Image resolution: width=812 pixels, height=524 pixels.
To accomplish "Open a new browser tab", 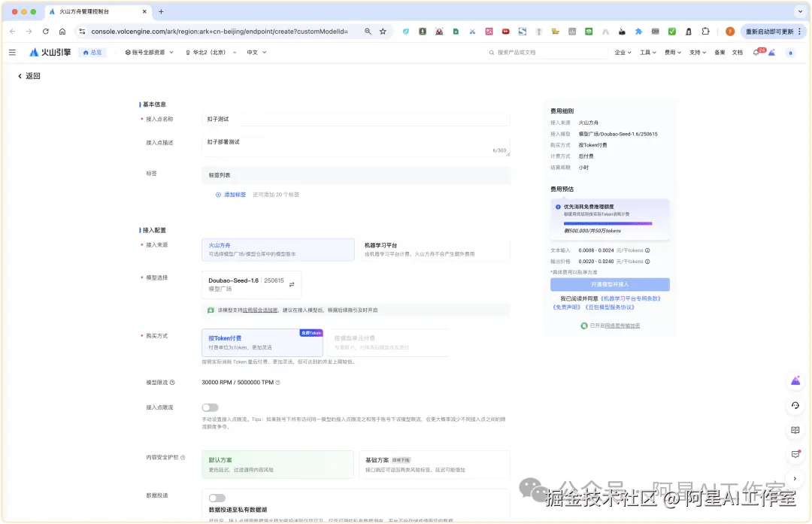I will click(x=161, y=11).
